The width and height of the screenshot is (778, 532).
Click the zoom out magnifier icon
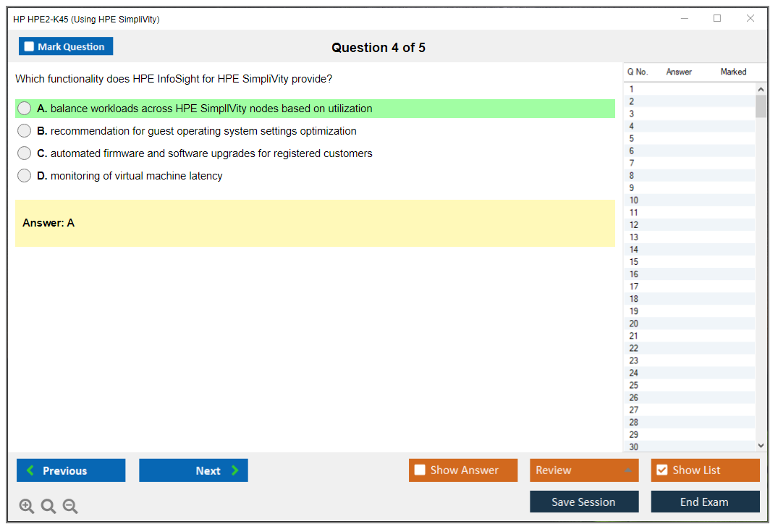click(70, 507)
